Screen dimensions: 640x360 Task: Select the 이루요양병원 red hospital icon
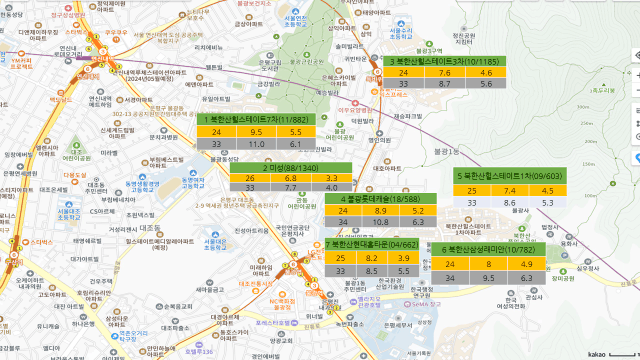[x=355, y=103]
